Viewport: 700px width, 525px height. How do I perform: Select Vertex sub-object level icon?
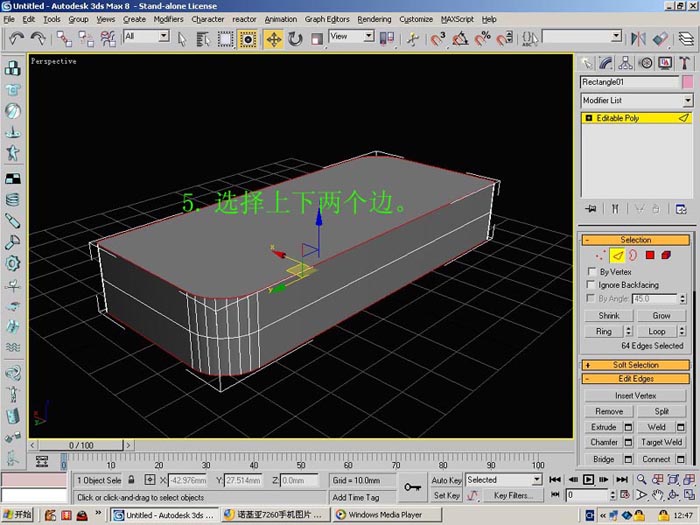tap(600, 255)
